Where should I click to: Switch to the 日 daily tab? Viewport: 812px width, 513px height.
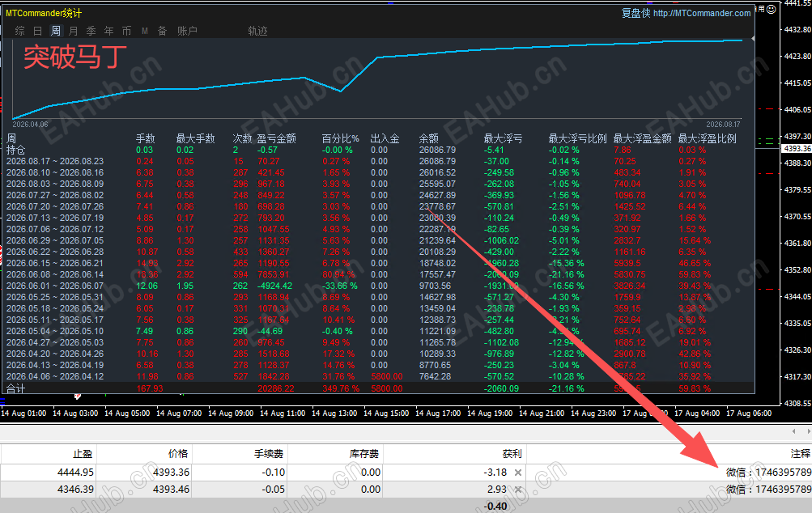[38, 31]
